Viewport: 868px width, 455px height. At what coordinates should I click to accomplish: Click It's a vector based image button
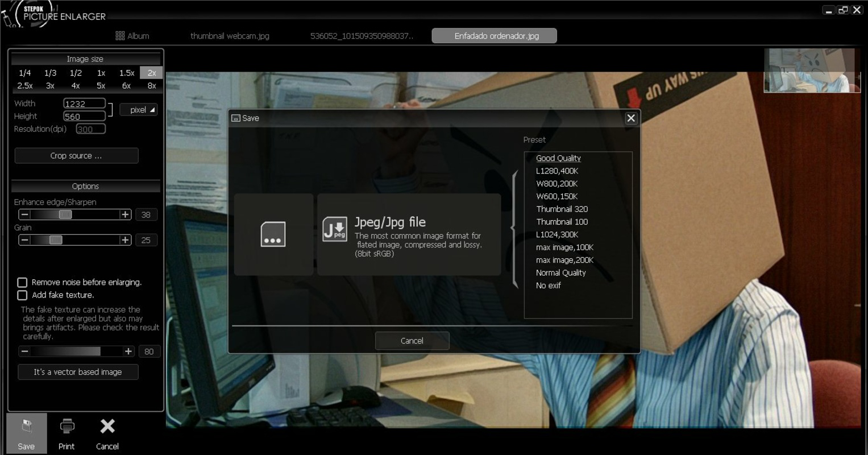click(x=78, y=372)
